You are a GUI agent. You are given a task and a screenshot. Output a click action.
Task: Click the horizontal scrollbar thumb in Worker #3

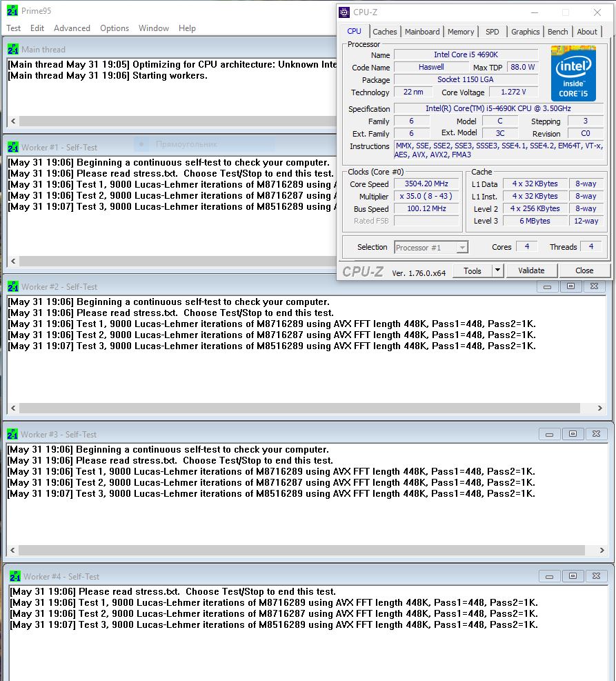tap(301, 551)
